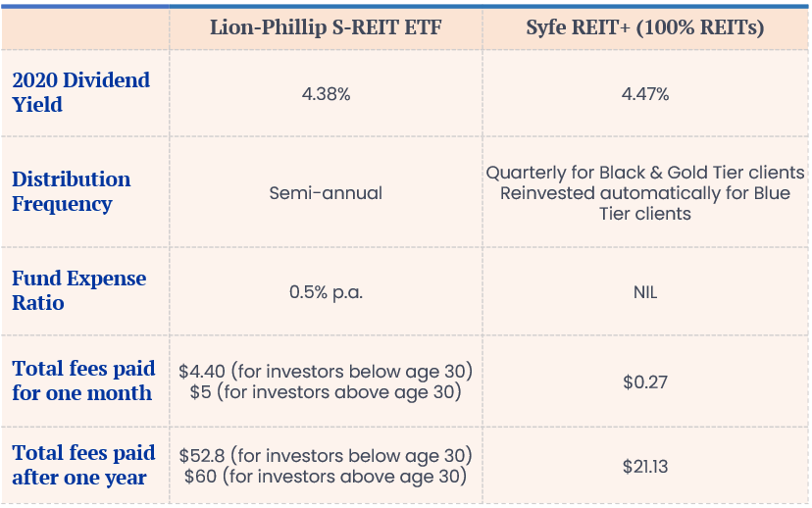The width and height of the screenshot is (812, 508).
Task: Select the Semi-annual distribution cell
Action: (x=326, y=193)
